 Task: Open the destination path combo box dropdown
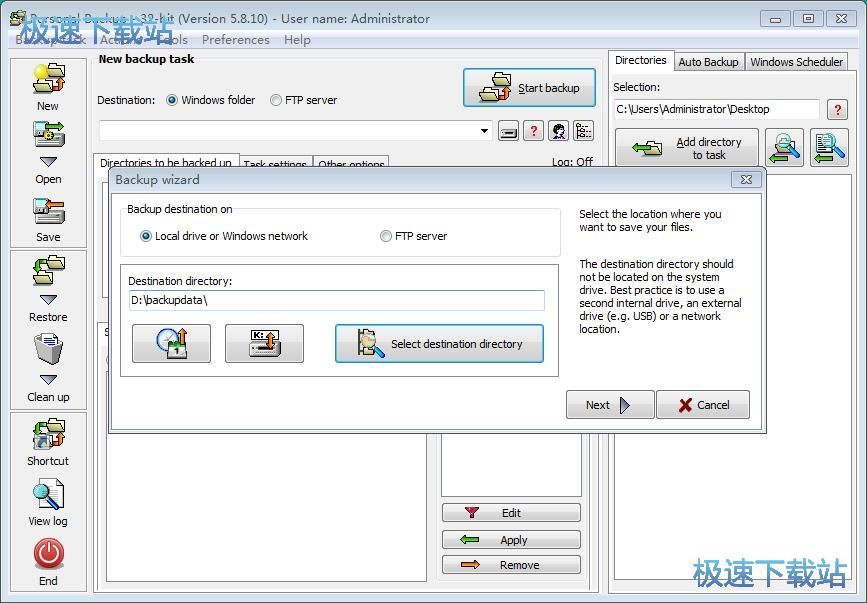pyautogui.click(x=484, y=131)
